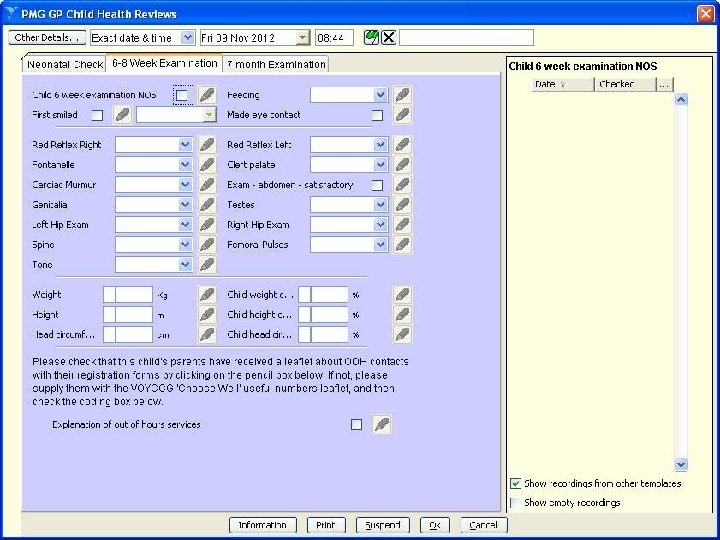This screenshot has height=540, width=720.
Task: Click the black X icon in the top toolbar
Action: 388,38
